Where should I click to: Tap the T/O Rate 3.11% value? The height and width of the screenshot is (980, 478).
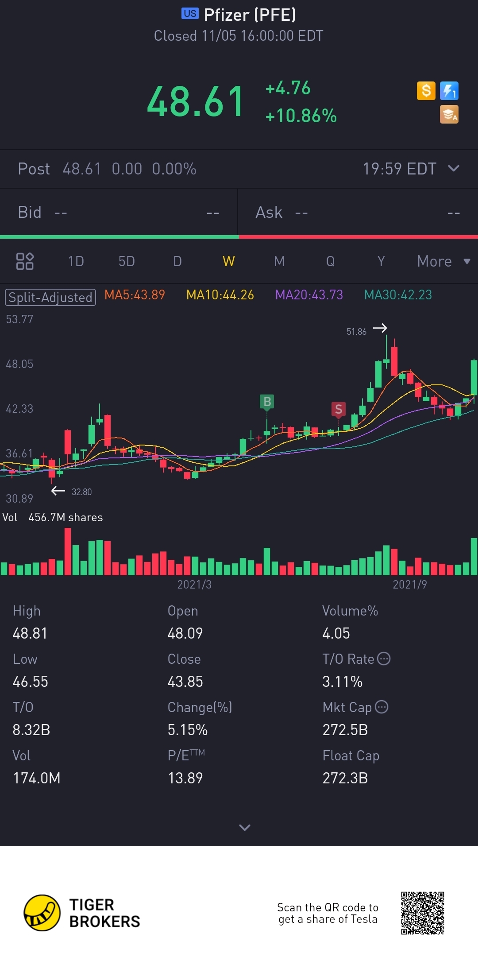[x=342, y=682]
